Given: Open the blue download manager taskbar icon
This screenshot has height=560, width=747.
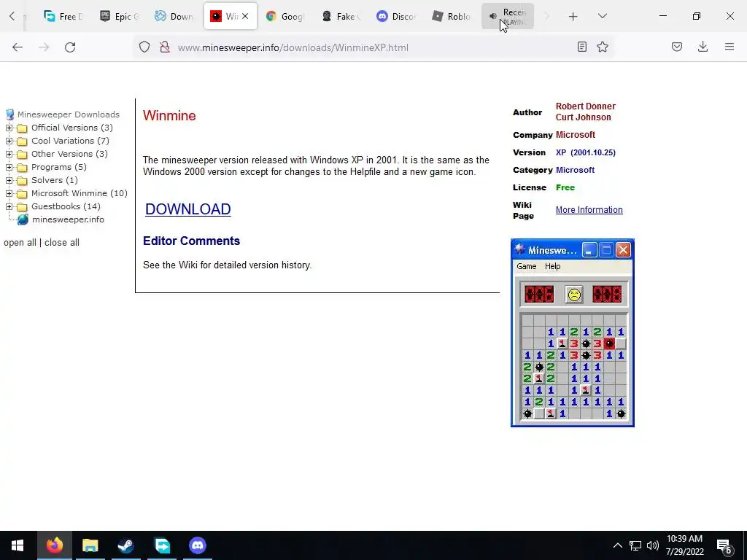Looking at the screenshot, I should [162, 545].
